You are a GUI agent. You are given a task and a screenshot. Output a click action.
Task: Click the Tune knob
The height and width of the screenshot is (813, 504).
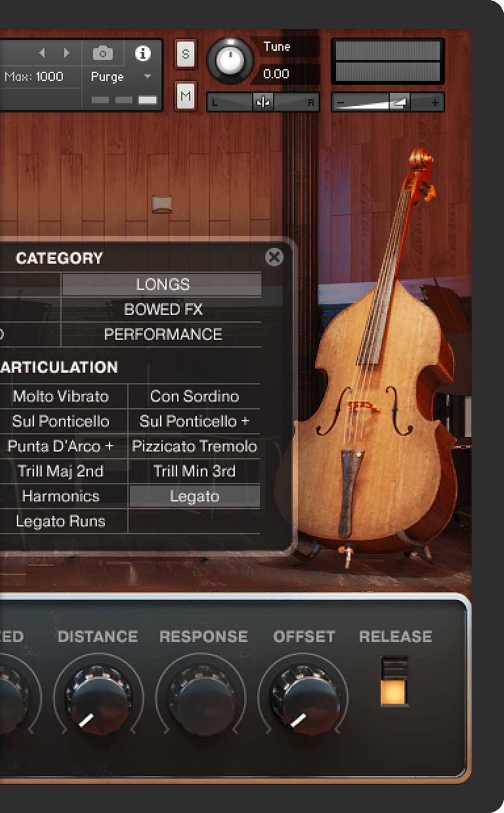point(230,61)
